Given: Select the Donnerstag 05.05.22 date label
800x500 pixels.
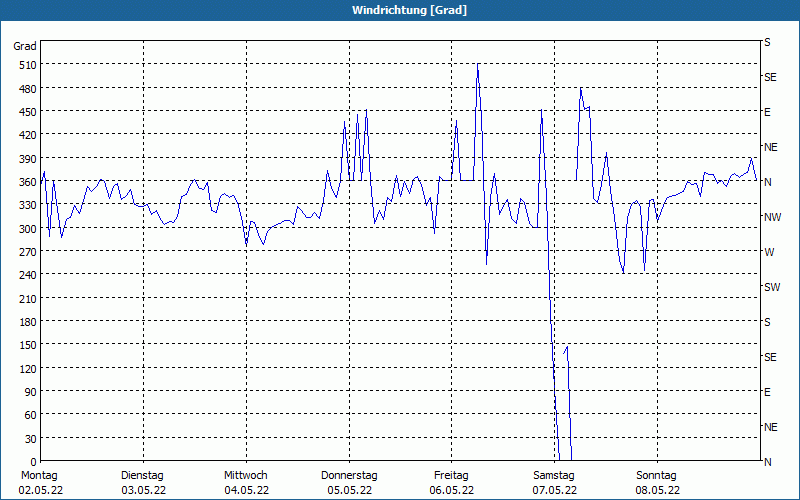Looking at the screenshot, I should point(349,482).
